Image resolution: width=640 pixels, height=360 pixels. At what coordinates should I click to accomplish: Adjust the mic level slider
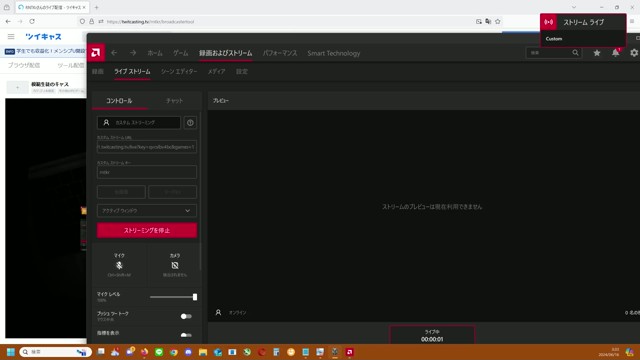(173, 297)
